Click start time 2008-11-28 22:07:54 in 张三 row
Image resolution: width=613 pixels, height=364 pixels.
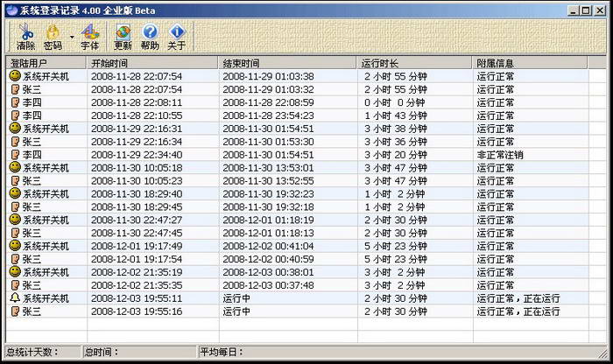point(137,89)
